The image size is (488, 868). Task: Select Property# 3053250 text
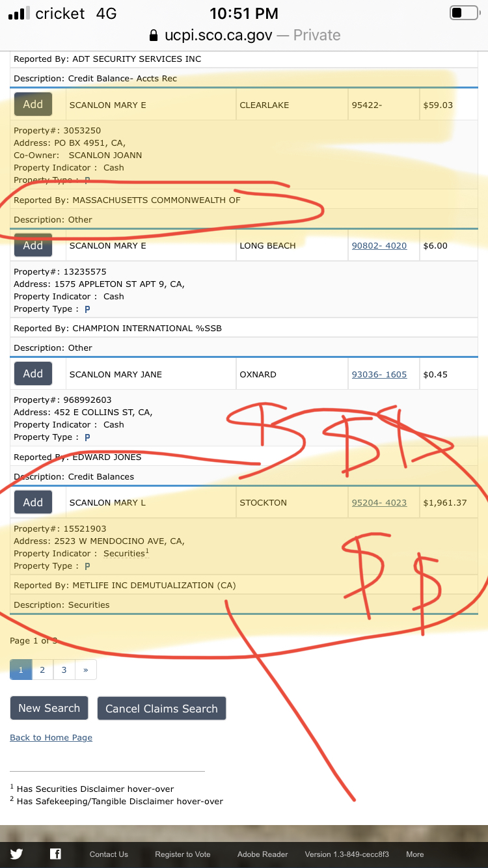(x=57, y=131)
